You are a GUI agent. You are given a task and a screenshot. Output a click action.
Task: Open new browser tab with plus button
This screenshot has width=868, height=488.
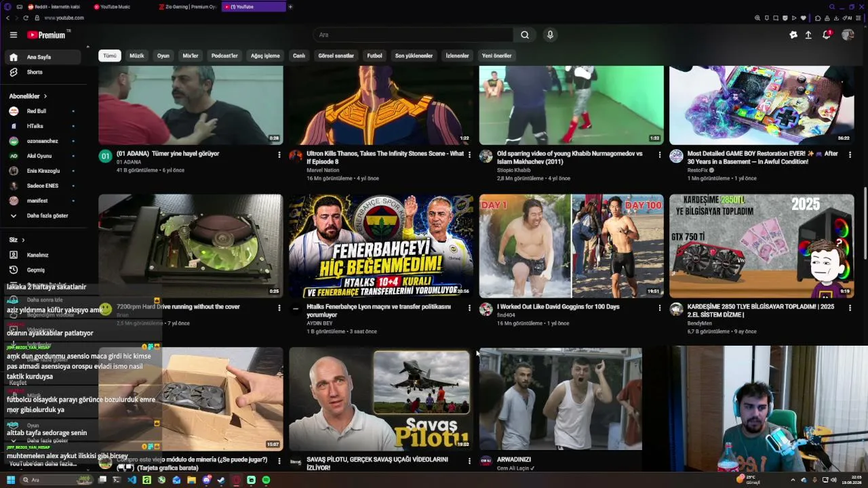[x=290, y=7]
